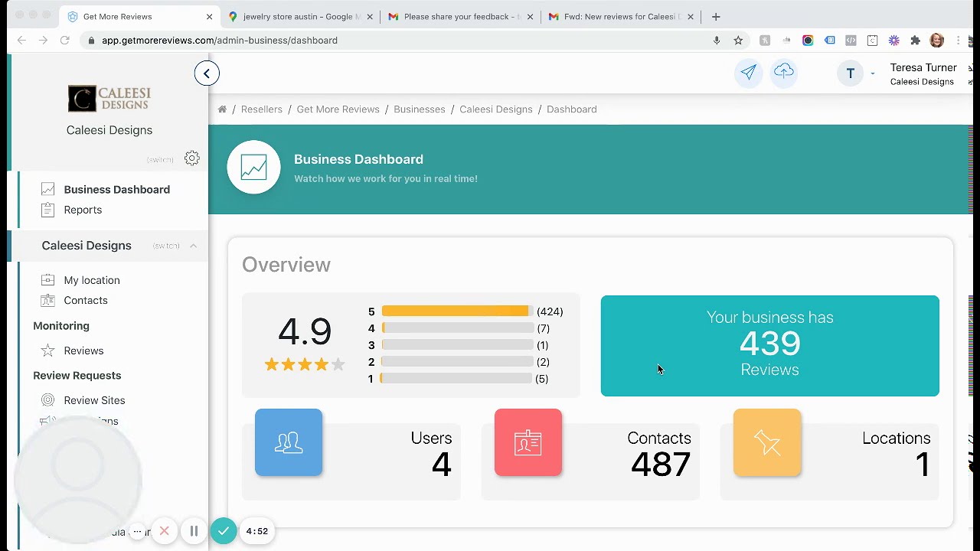Click the breadcrumb home icon
The height and width of the screenshot is (551, 980).
click(222, 109)
